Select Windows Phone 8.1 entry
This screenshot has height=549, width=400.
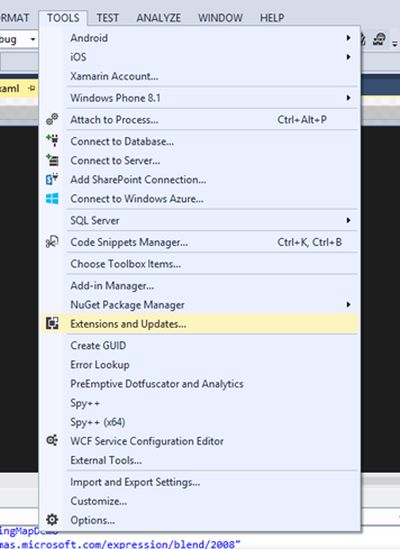pyautogui.click(x=200, y=98)
